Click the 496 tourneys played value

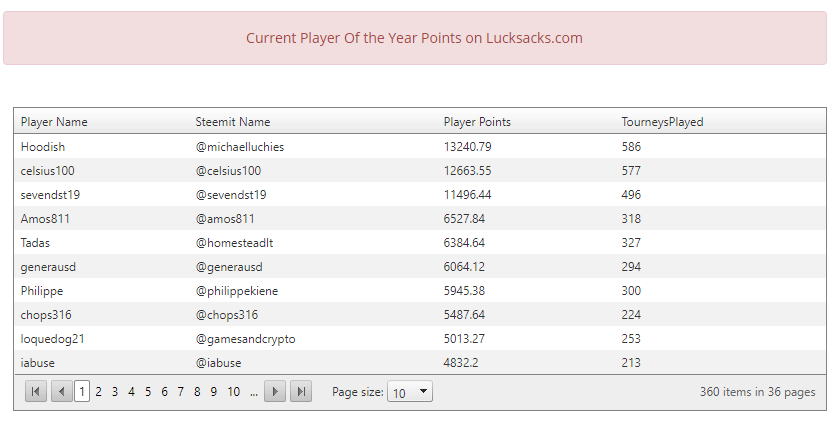coord(631,195)
